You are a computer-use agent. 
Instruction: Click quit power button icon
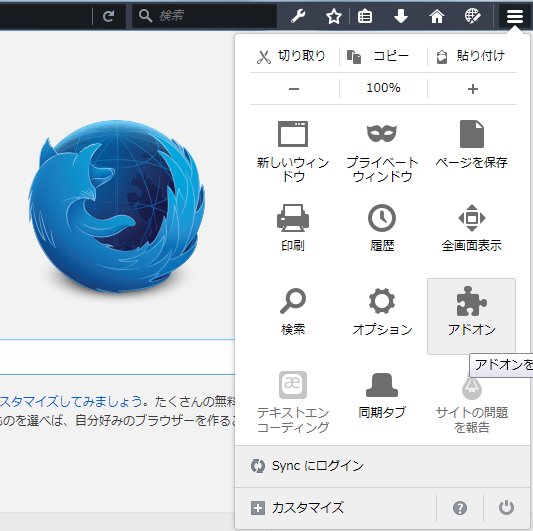tap(506, 508)
